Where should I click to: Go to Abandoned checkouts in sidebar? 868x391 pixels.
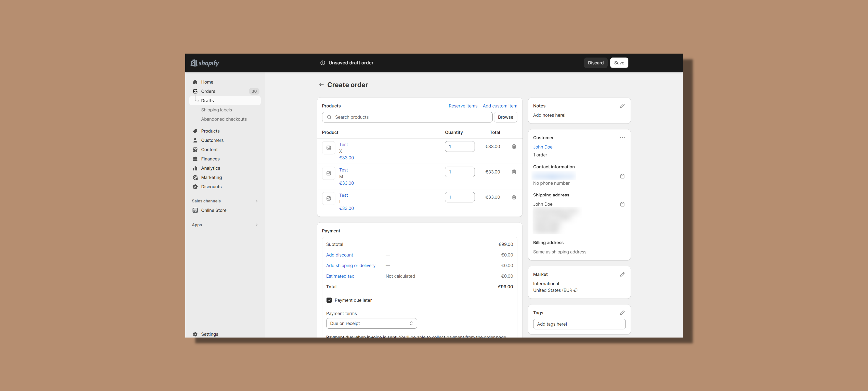point(224,119)
